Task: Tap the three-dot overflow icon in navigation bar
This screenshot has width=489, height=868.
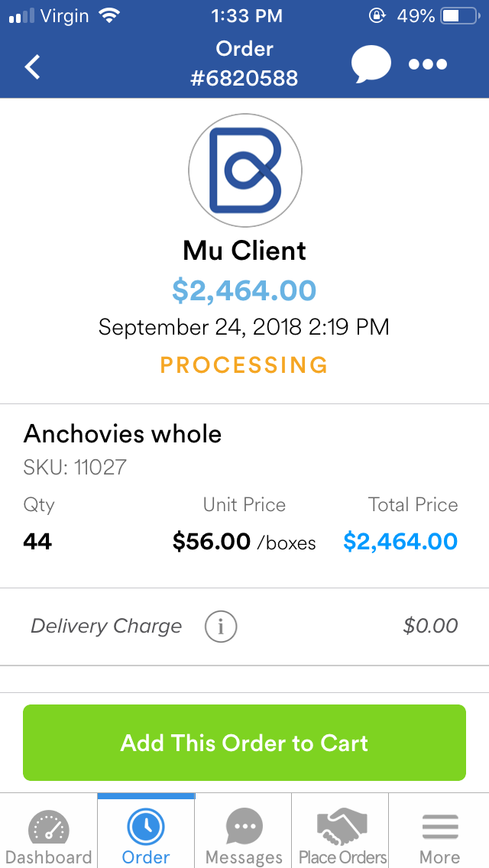Action: [428, 65]
